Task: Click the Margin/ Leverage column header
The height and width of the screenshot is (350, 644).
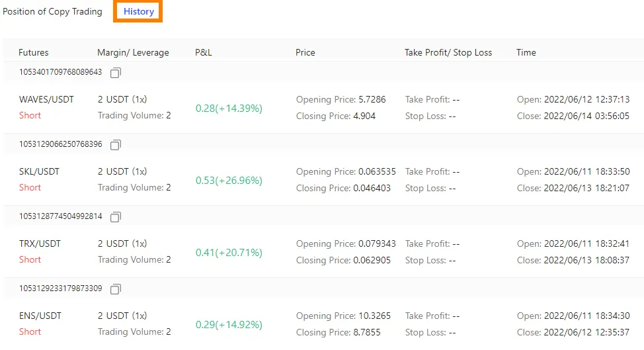Action: (133, 52)
